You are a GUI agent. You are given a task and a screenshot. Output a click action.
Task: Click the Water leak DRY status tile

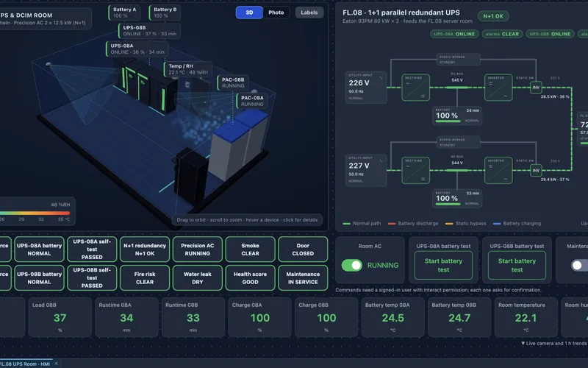197,278
